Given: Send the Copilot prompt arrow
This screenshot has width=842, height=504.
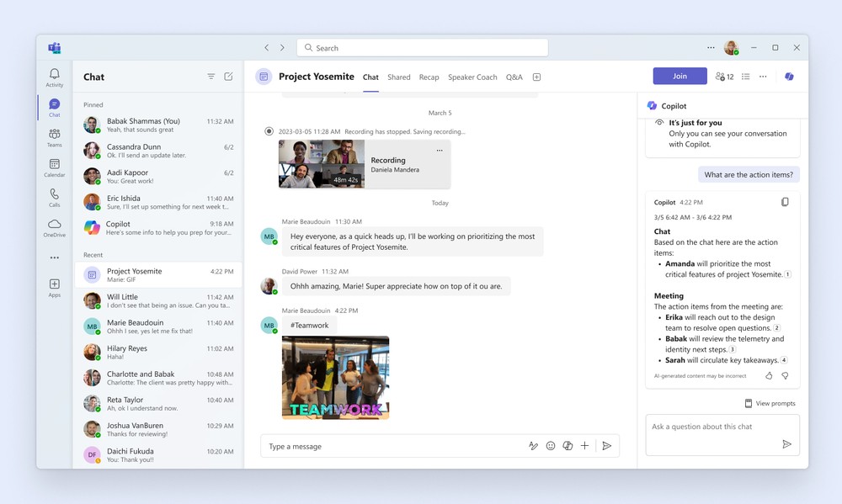Looking at the screenshot, I should click(x=786, y=444).
